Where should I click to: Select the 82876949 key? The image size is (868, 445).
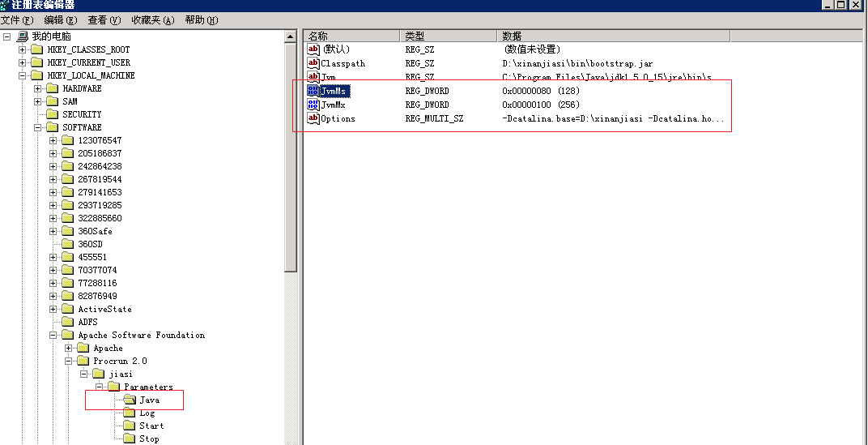point(97,296)
